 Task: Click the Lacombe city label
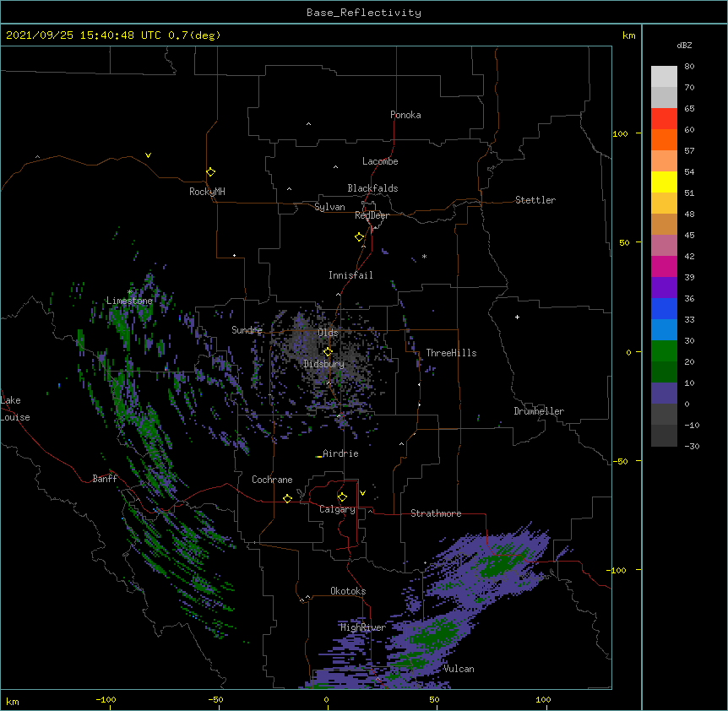pyautogui.click(x=380, y=161)
